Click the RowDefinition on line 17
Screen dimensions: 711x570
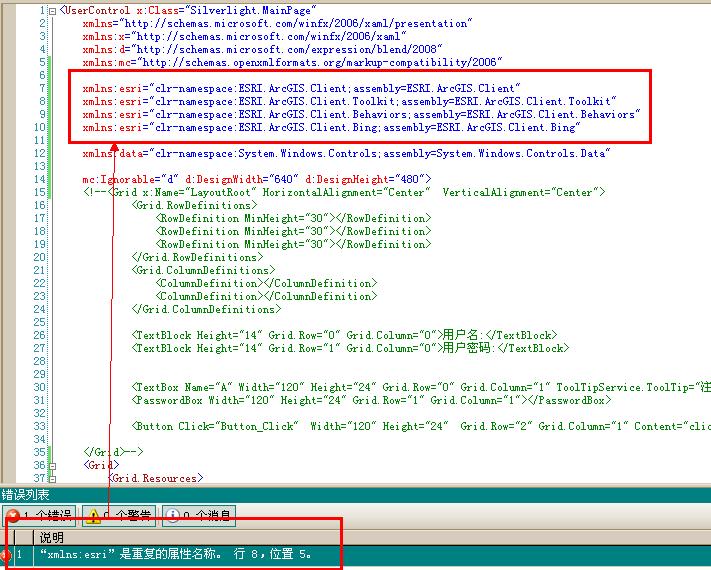293,218
